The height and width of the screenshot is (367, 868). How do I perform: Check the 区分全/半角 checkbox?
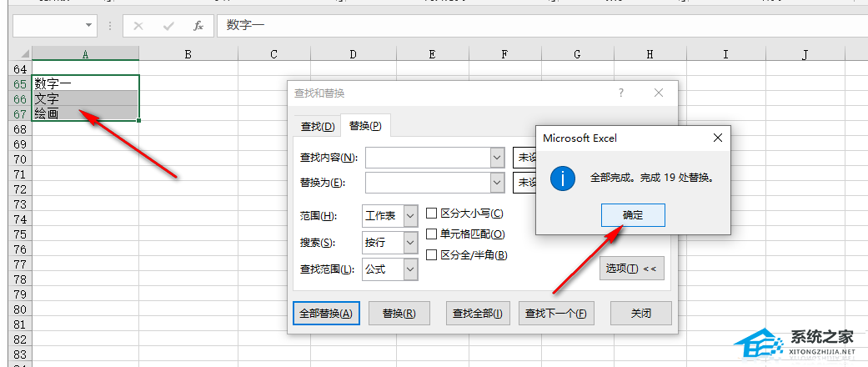click(x=432, y=255)
